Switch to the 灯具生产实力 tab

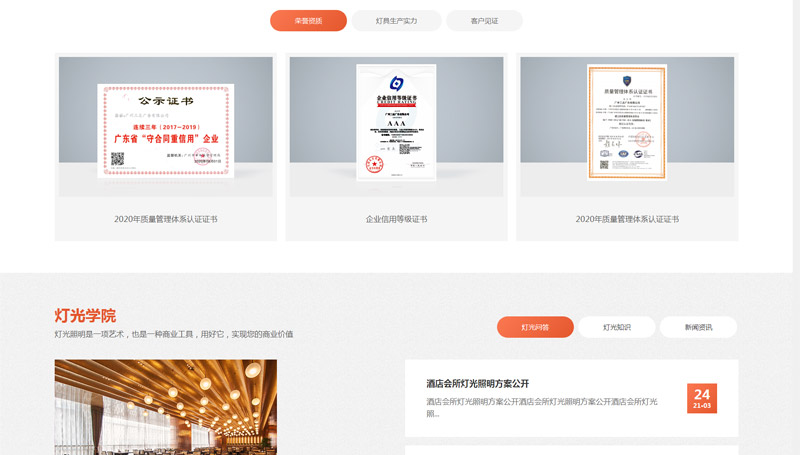tap(396, 21)
